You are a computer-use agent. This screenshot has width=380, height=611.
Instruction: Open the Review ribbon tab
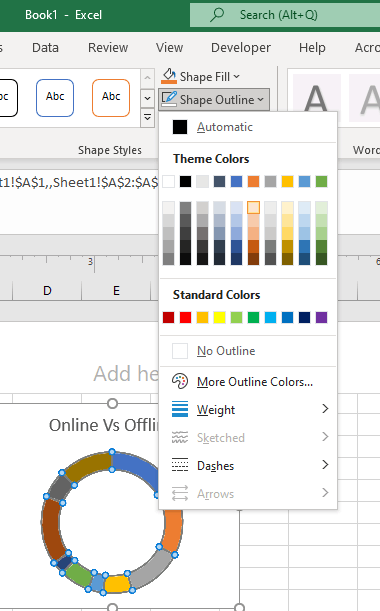108,48
